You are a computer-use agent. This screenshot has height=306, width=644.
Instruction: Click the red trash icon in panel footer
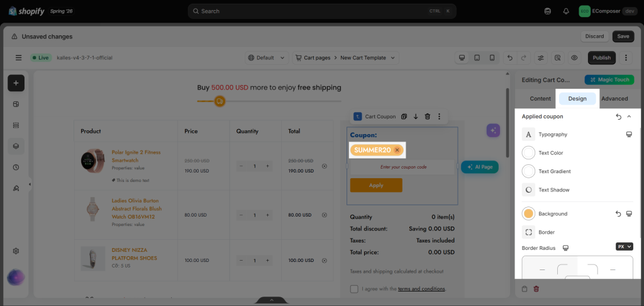tap(536, 289)
